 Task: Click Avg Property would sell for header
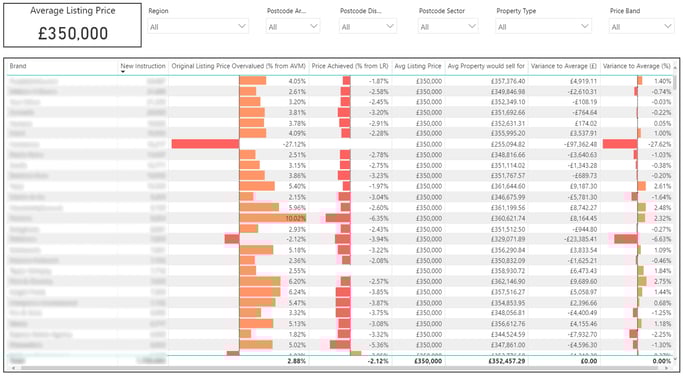coord(486,66)
